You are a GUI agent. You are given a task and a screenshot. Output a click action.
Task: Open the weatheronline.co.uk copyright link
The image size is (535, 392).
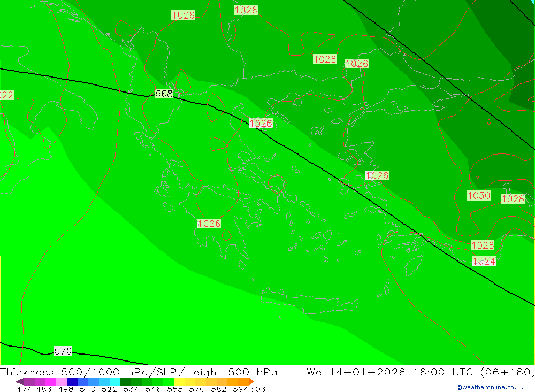490,387
